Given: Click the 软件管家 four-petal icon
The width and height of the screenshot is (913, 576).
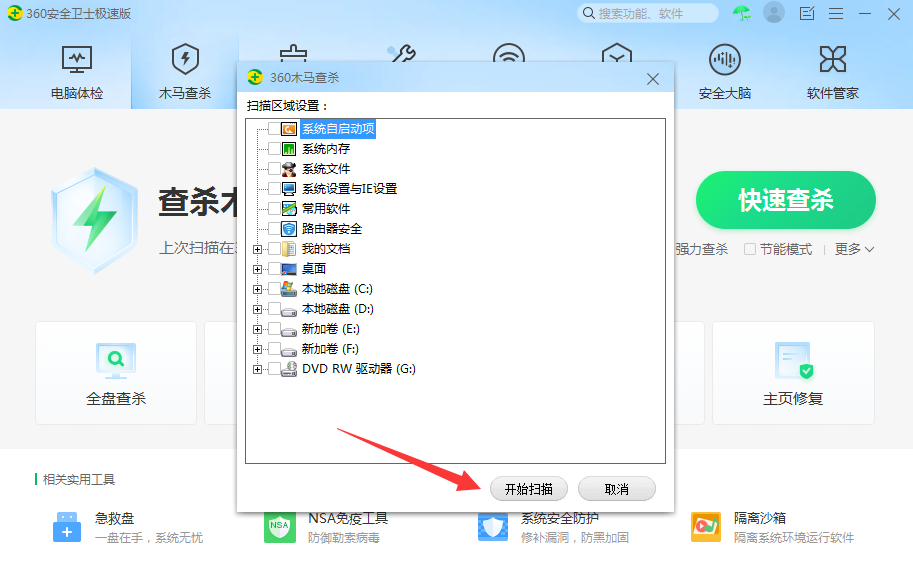Looking at the screenshot, I should (x=833, y=59).
